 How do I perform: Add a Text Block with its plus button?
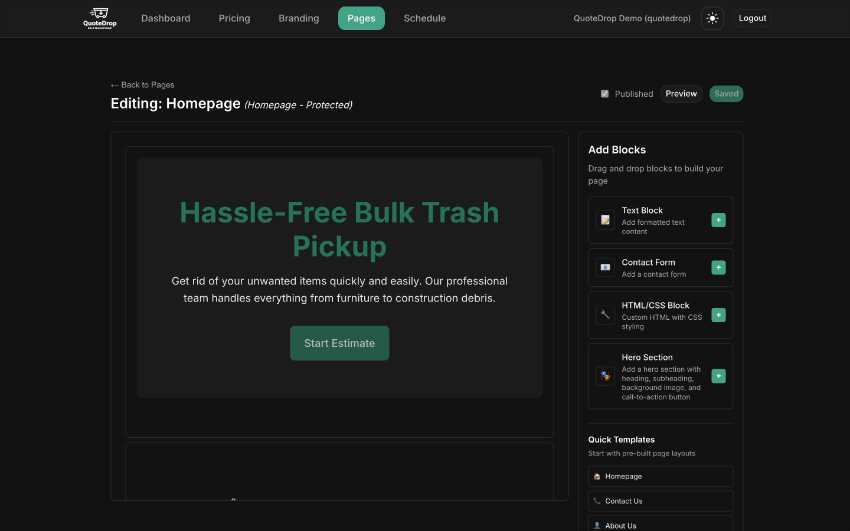point(718,220)
